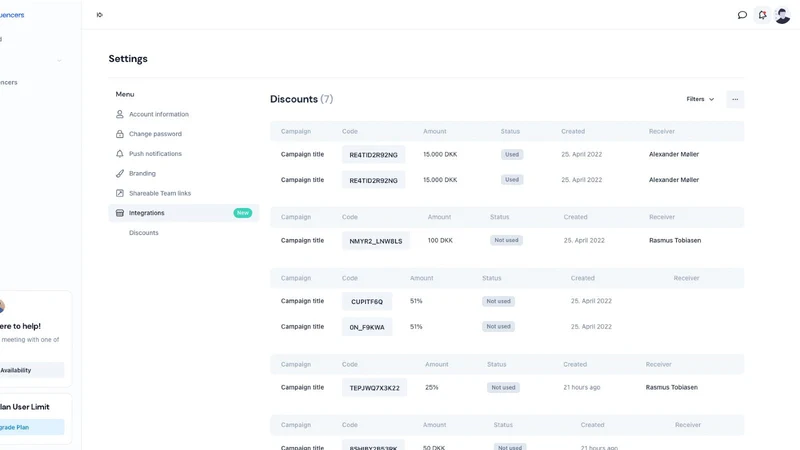Click the 0N_F9KWA discount code

(x=367, y=327)
